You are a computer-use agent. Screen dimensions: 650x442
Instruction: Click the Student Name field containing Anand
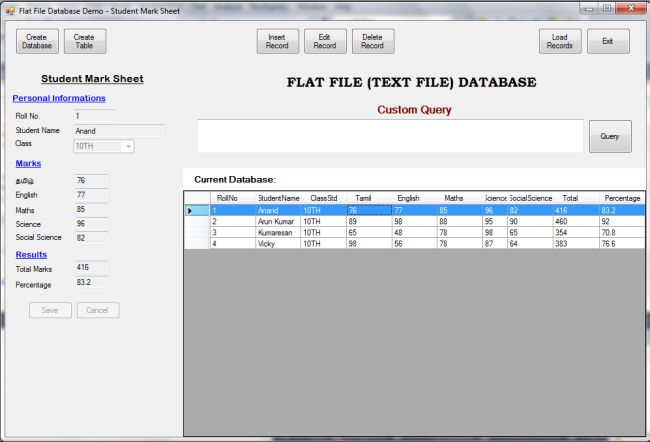point(119,131)
